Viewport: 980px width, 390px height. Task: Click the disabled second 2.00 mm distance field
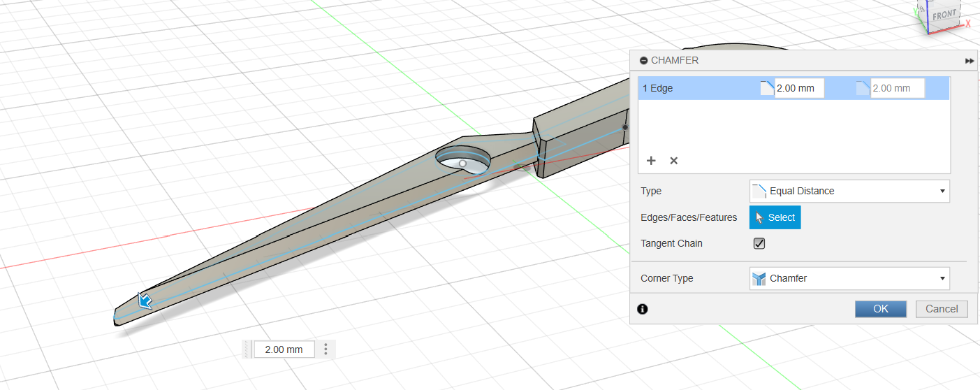point(898,88)
